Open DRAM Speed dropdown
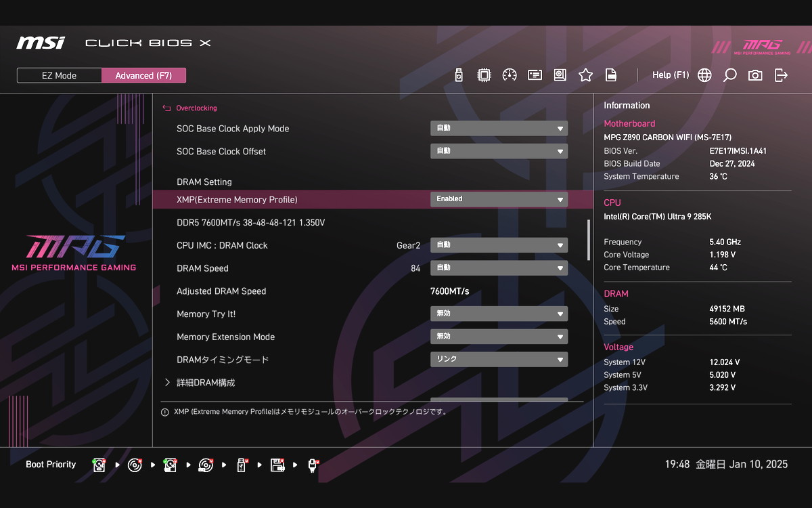This screenshot has height=508, width=812. click(499, 268)
